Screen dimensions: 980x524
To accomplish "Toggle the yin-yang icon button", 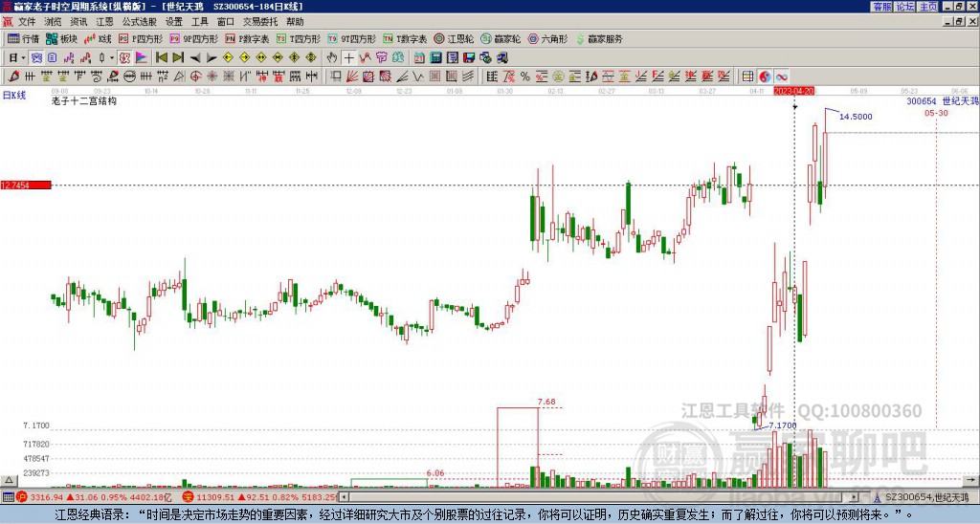I will tap(765, 76).
